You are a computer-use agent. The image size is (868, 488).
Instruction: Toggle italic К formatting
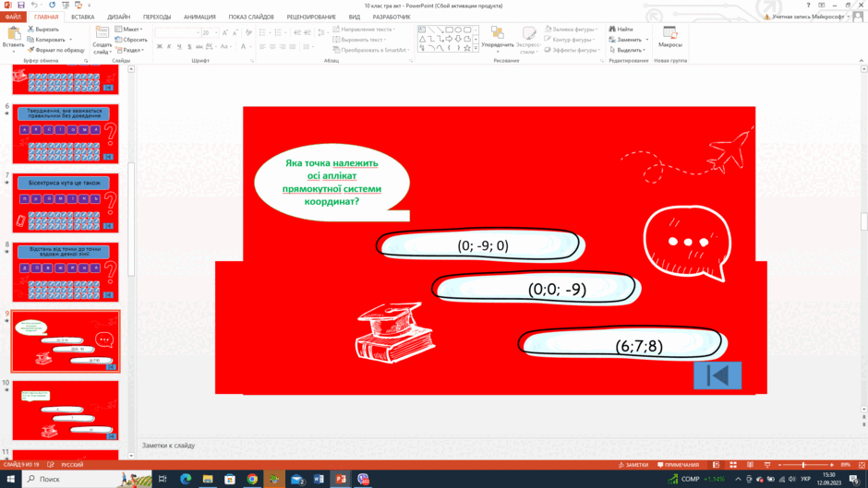coord(169,47)
